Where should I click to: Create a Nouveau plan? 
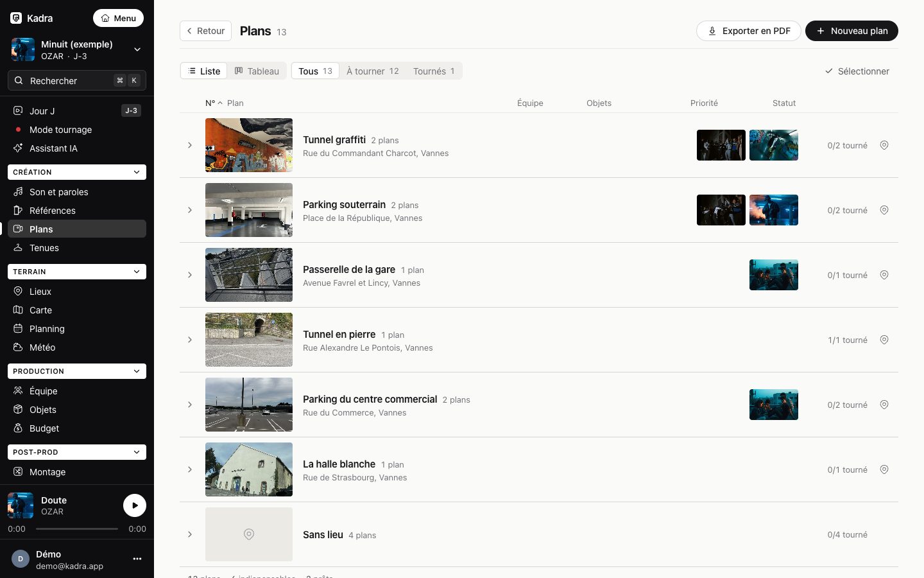pyautogui.click(x=851, y=31)
